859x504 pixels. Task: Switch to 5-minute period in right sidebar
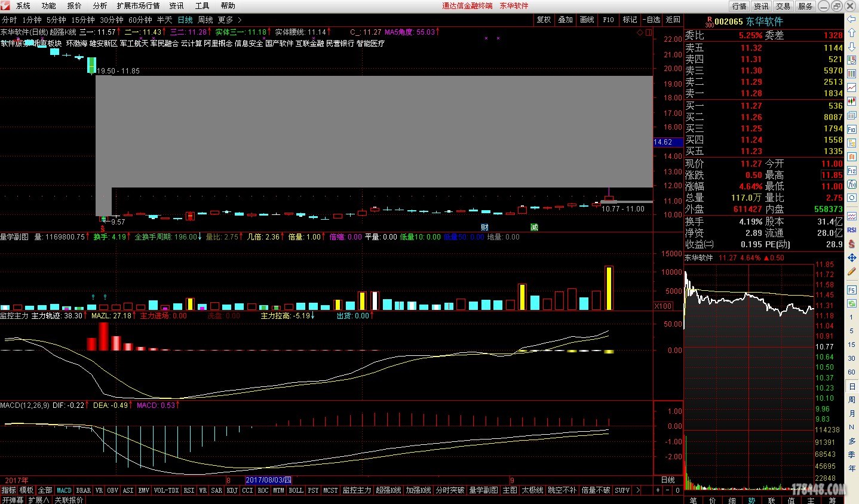click(x=852, y=331)
